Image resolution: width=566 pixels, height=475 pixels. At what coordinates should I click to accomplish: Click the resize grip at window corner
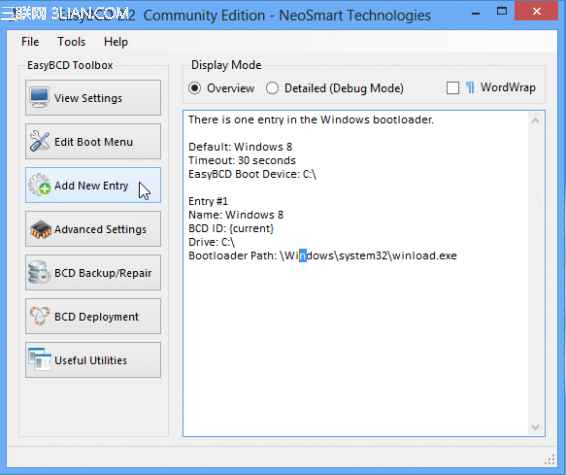coord(549,459)
